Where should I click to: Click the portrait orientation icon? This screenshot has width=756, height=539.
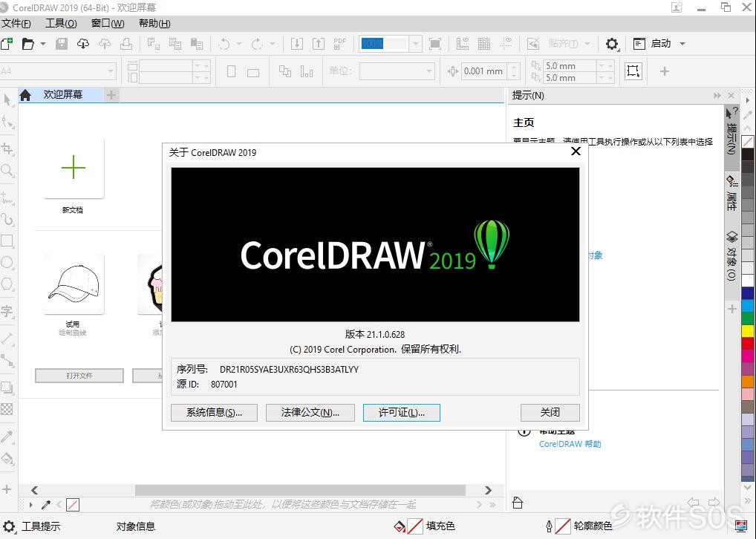tap(232, 71)
